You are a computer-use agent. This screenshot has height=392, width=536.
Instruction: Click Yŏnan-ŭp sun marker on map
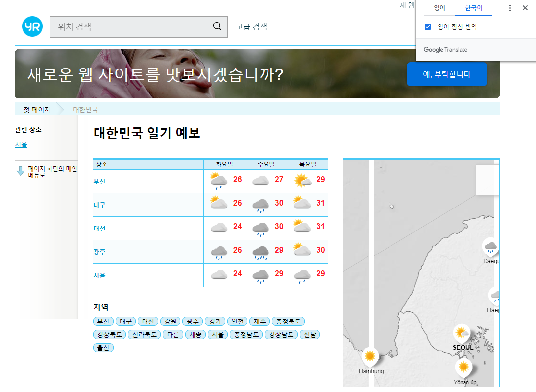pos(463,368)
